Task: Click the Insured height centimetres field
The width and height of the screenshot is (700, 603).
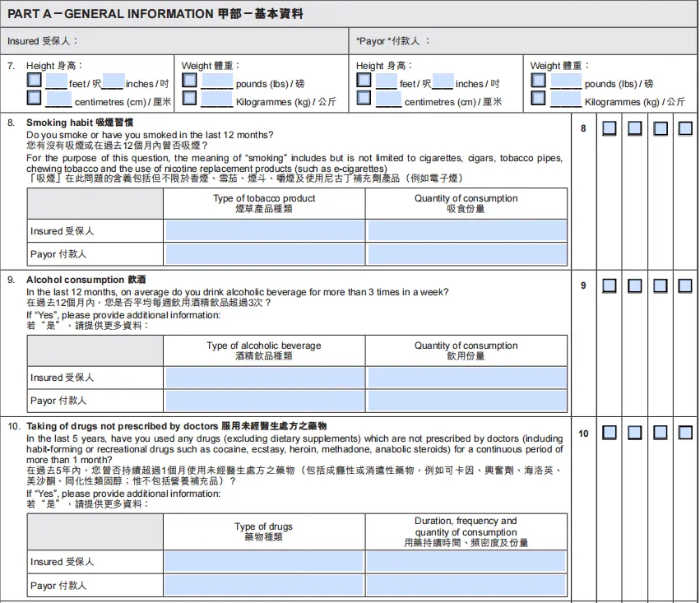Action: [x=58, y=99]
